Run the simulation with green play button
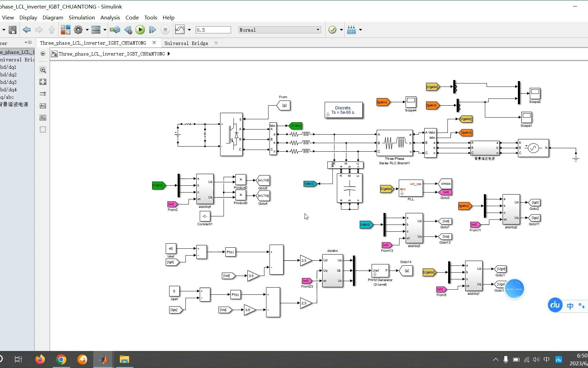The width and height of the screenshot is (588, 368). 140,30
